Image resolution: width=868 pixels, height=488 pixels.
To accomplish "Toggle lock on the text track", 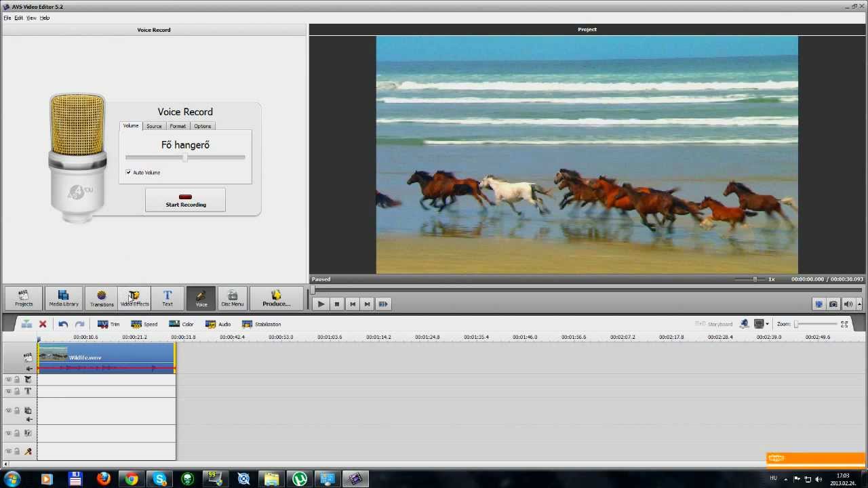I will (17, 391).
